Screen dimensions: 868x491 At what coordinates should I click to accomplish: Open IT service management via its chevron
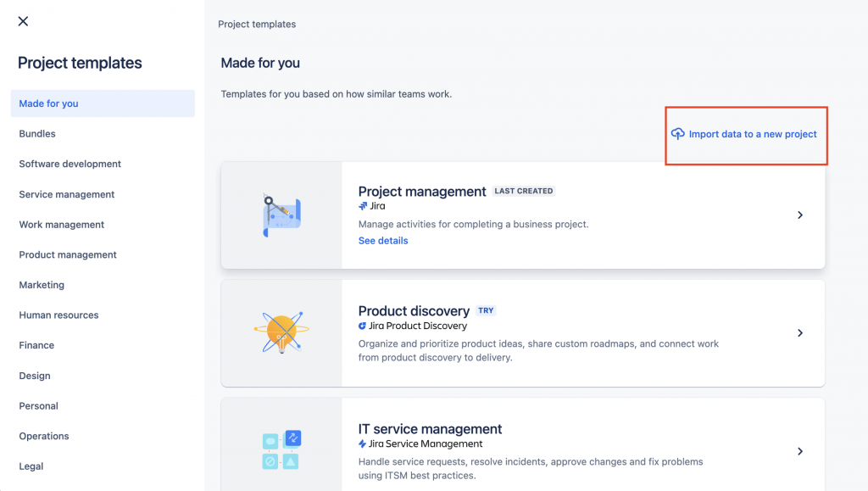[800, 451]
